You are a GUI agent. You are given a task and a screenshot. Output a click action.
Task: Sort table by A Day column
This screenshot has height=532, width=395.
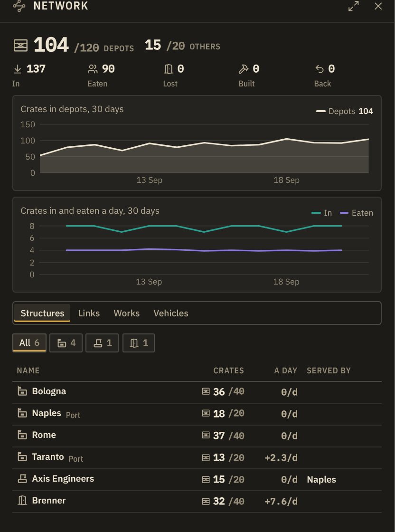pyautogui.click(x=285, y=370)
